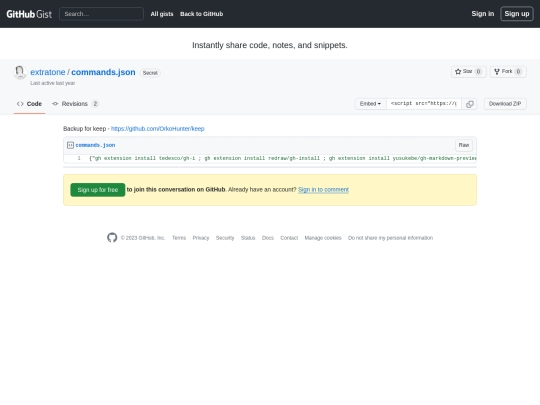Download the gist as ZIP
Screen dimensions: 540x405
tap(505, 104)
